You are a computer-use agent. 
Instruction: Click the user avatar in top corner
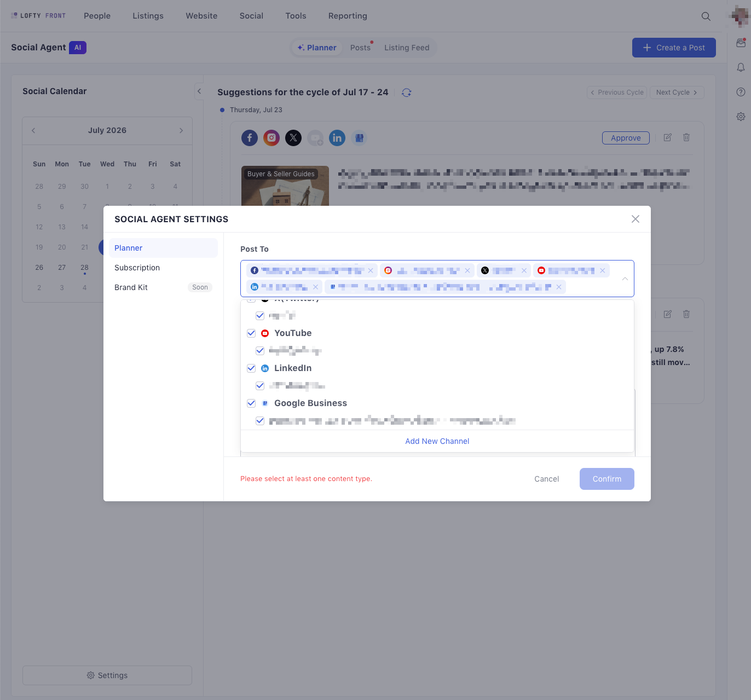point(741,15)
